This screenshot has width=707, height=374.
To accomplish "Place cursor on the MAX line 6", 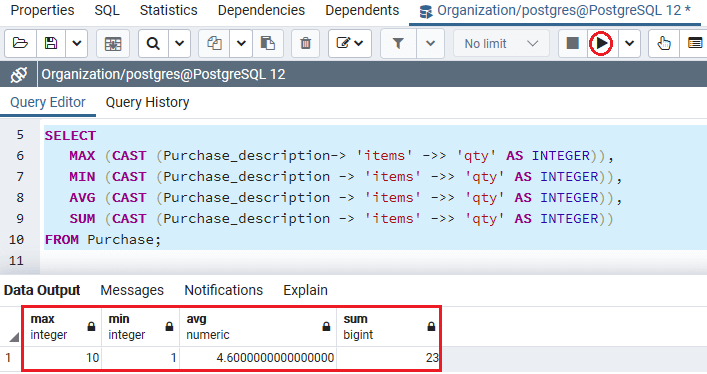I will (x=341, y=156).
